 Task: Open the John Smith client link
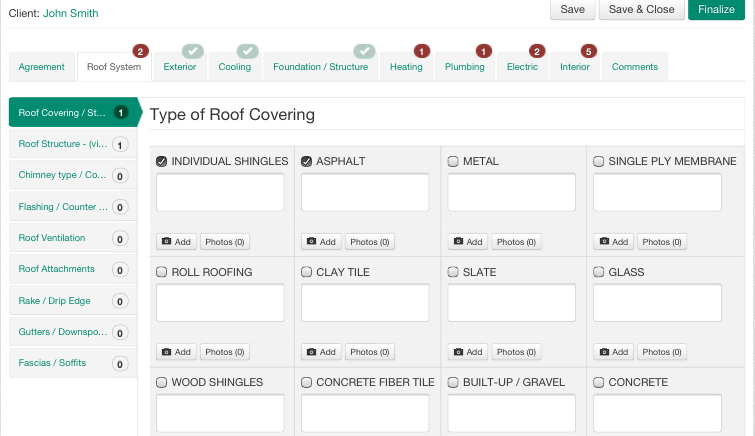pos(71,14)
